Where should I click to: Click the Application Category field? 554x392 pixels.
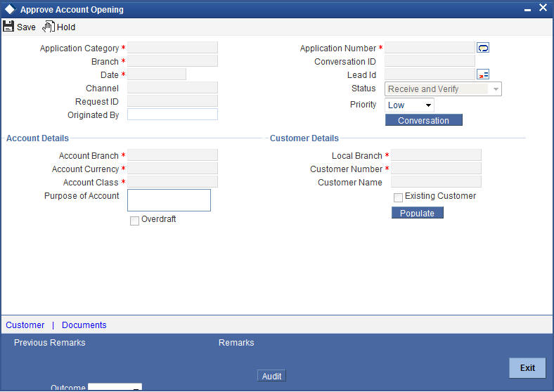(x=172, y=47)
